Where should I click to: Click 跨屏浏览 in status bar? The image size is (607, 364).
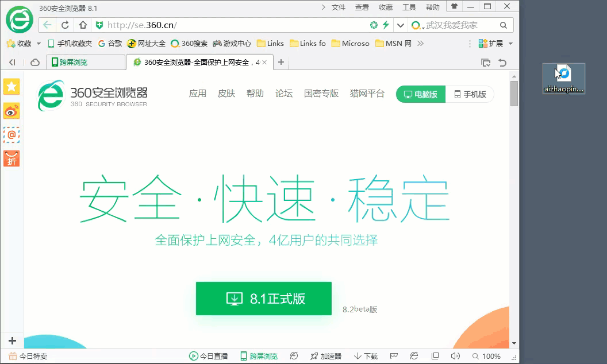259,357
